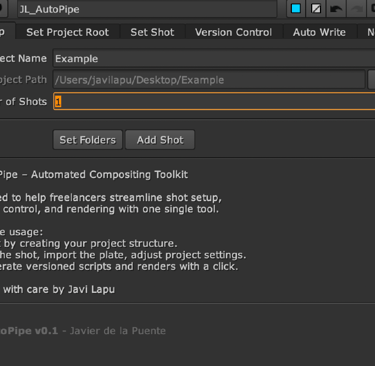Viewport: 375px width, 366px height.
Task: Open the Set Shot tab
Action: tap(152, 32)
